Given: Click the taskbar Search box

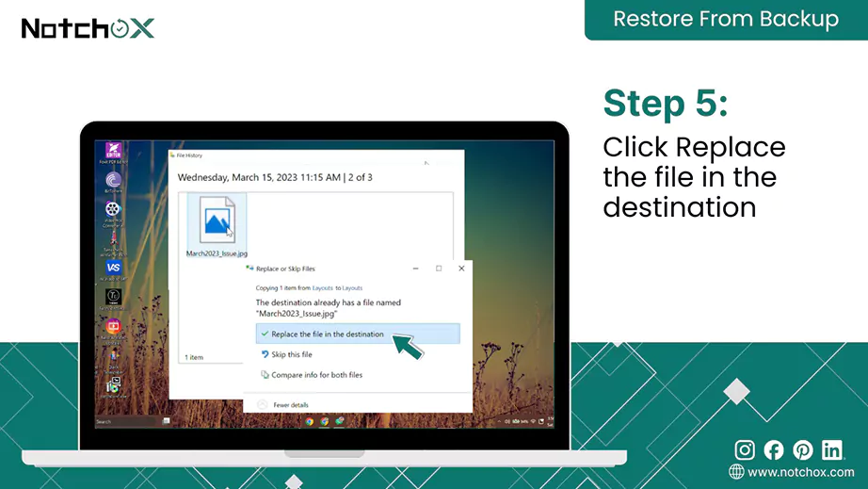Looking at the screenshot, I should click(125, 421).
